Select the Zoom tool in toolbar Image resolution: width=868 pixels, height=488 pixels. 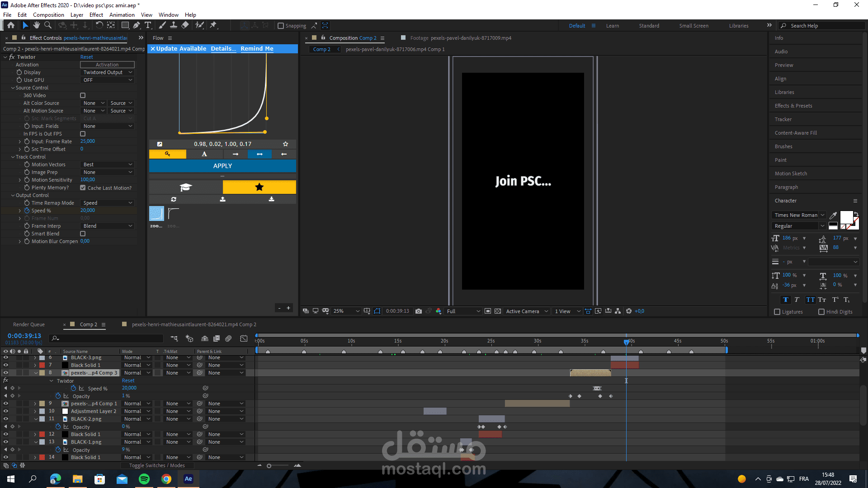tap(48, 25)
